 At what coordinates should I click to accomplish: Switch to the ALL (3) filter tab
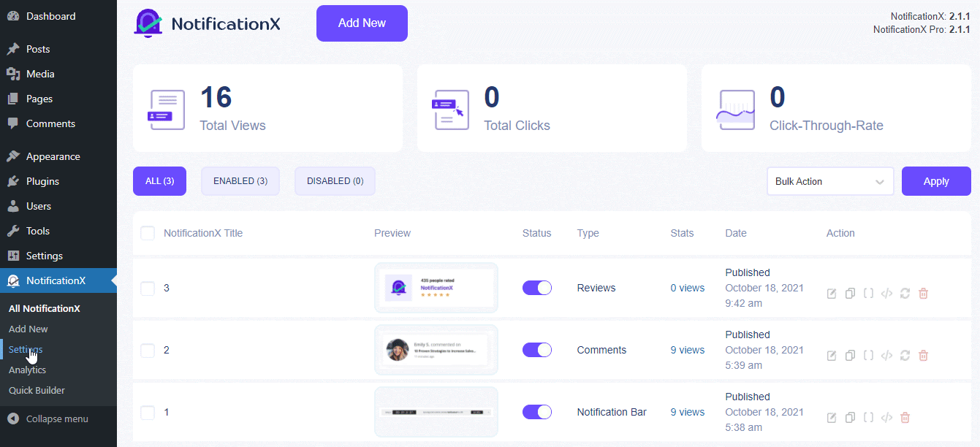click(x=159, y=181)
